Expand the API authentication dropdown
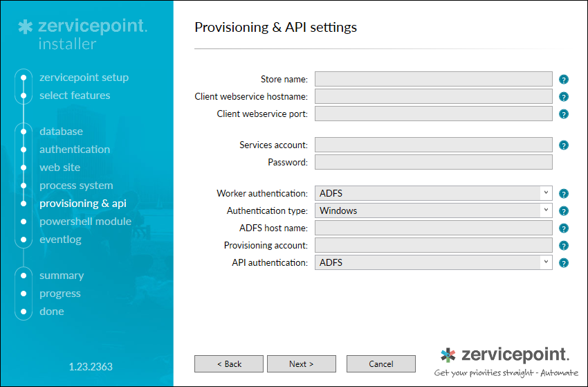This screenshot has width=588, height=387. point(545,262)
